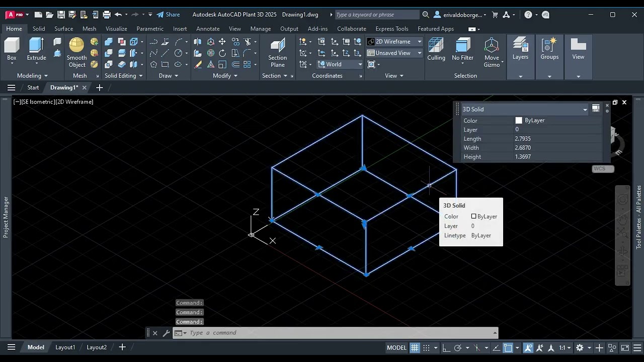Open the Help question mark icon

pyautogui.click(x=528, y=15)
